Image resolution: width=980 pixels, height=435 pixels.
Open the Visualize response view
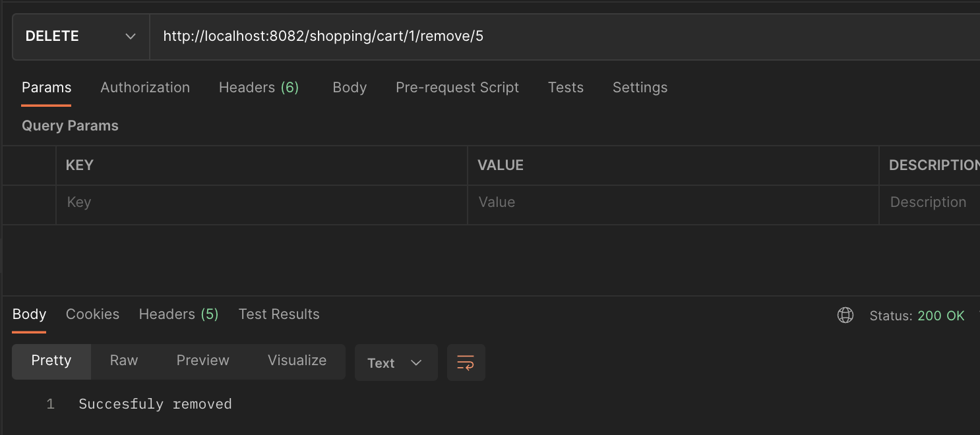[297, 361]
